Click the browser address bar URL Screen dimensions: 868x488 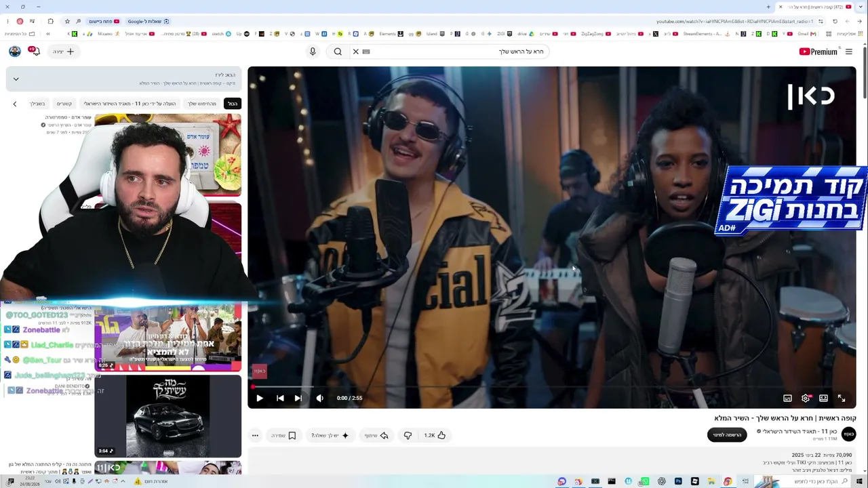[735, 21]
